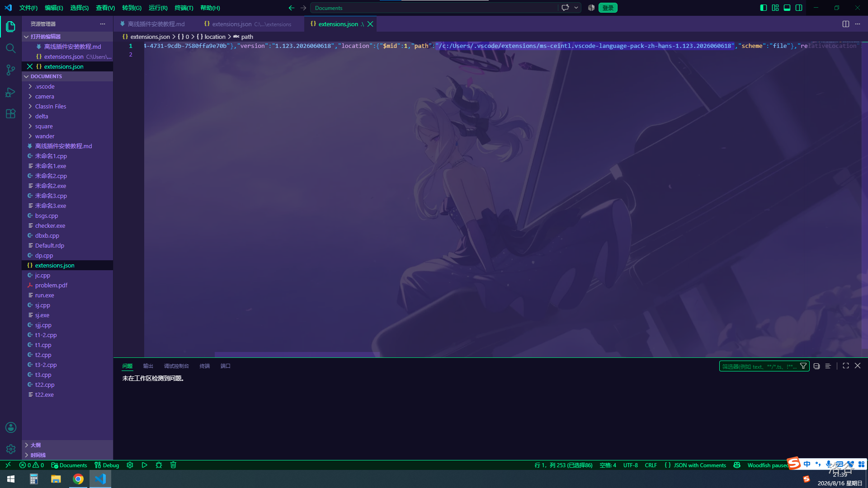This screenshot has height=488, width=868.
Task: Open problem.pdf in the explorer
Action: (x=67, y=285)
